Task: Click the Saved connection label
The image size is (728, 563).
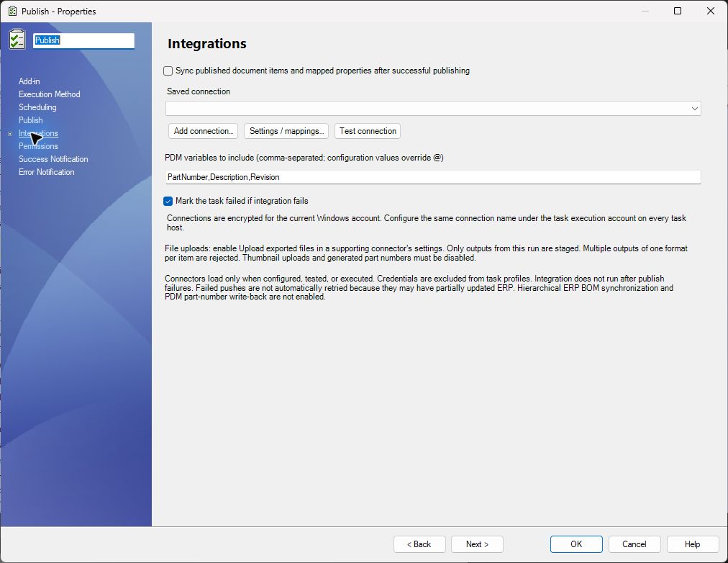Action: click(199, 91)
